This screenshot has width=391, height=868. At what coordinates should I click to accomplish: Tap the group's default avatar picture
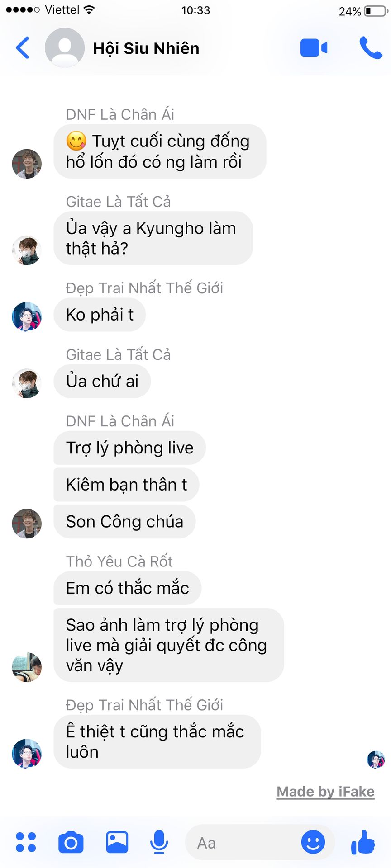[65, 48]
